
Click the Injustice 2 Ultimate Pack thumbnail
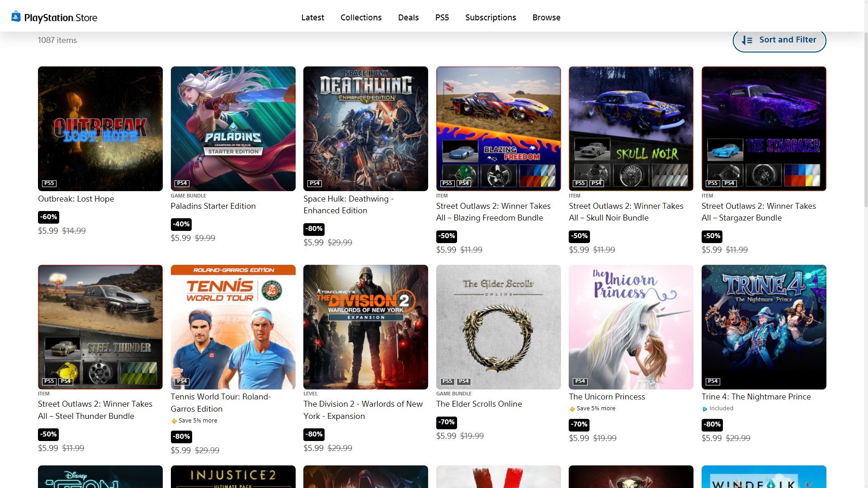[x=233, y=477]
